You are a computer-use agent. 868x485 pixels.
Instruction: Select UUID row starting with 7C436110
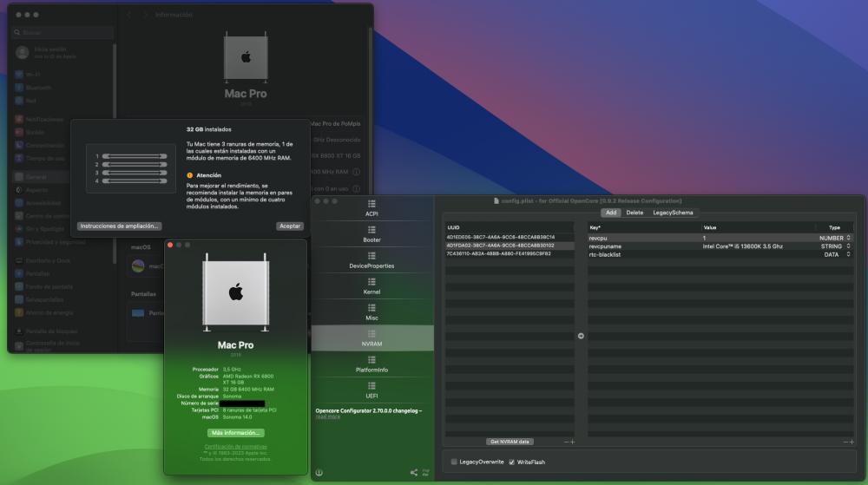tap(510, 253)
